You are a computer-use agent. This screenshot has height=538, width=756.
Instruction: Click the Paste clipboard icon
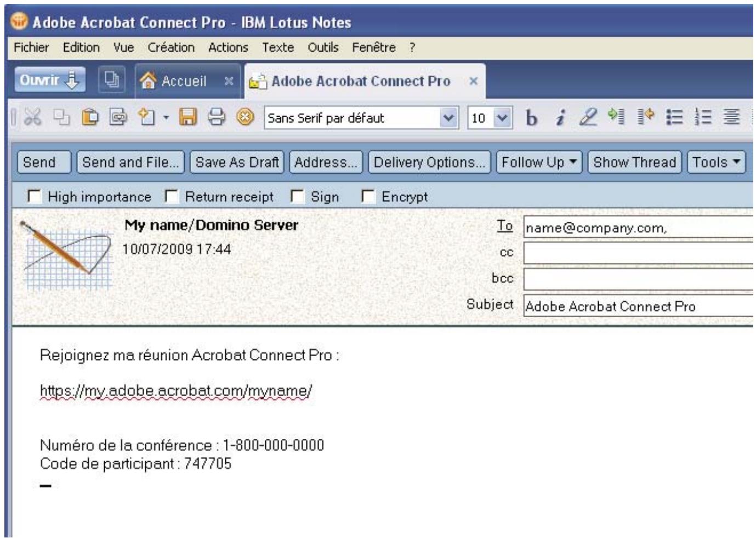pos(90,117)
